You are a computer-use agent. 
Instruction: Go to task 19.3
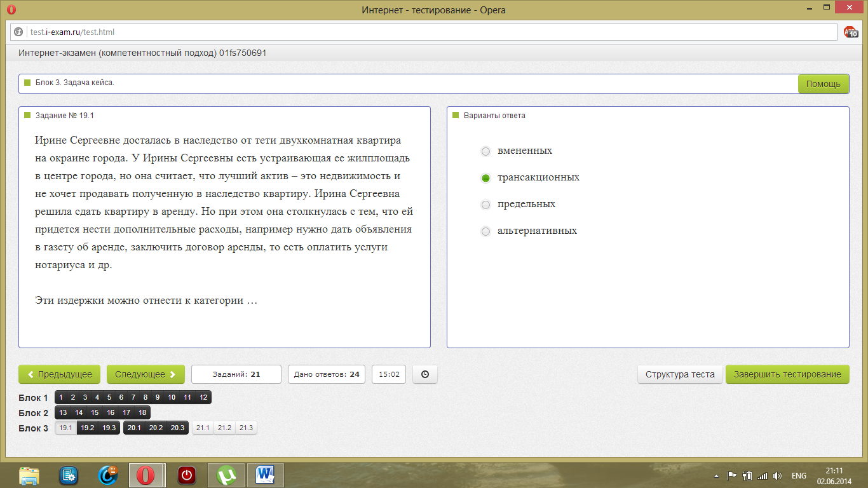click(x=109, y=428)
